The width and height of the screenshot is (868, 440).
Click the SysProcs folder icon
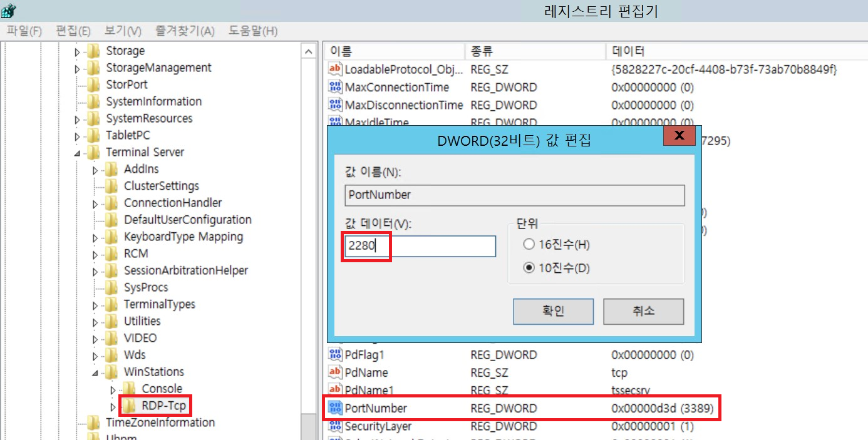click(x=111, y=287)
